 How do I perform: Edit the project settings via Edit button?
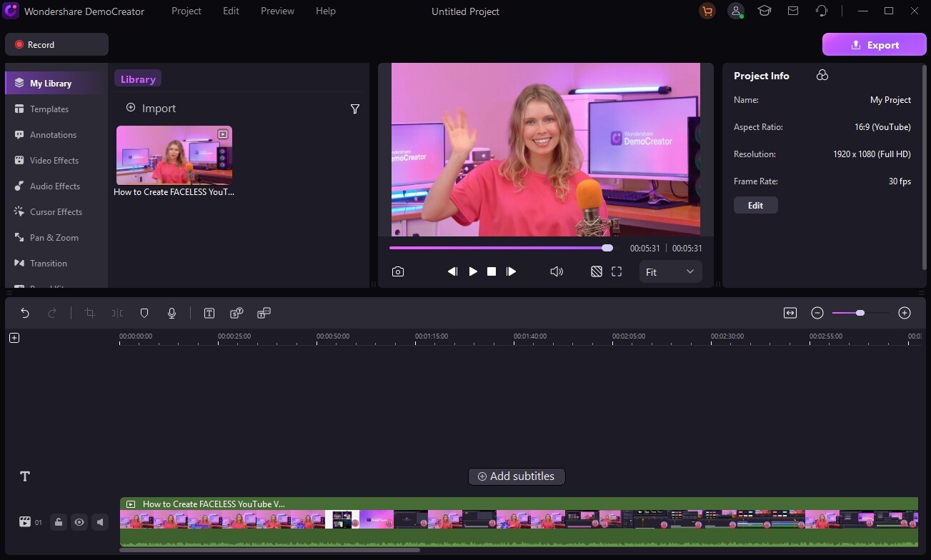click(x=755, y=205)
